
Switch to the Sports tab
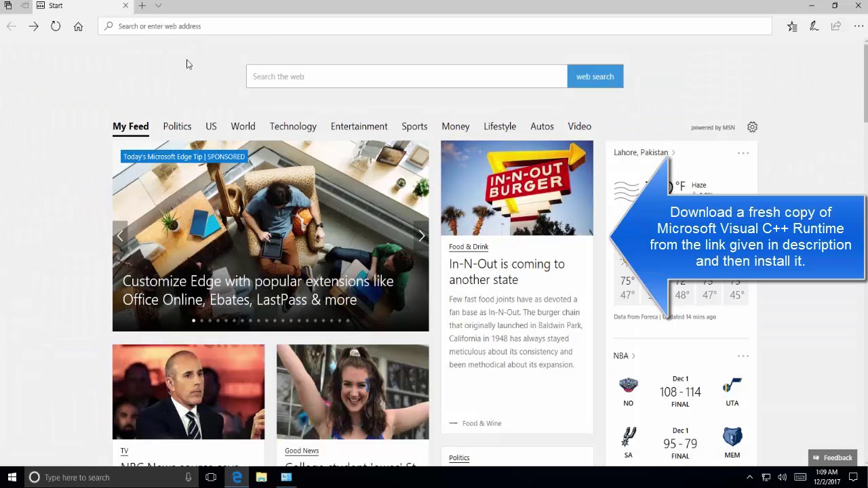[414, 127]
